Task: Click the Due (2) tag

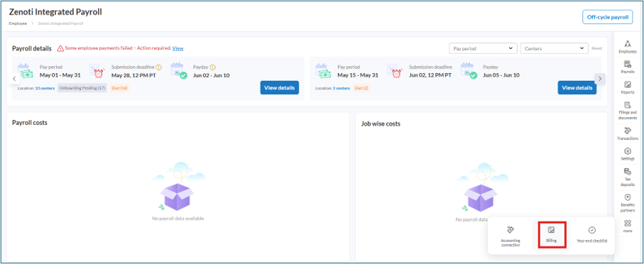Action: [x=361, y=88]
